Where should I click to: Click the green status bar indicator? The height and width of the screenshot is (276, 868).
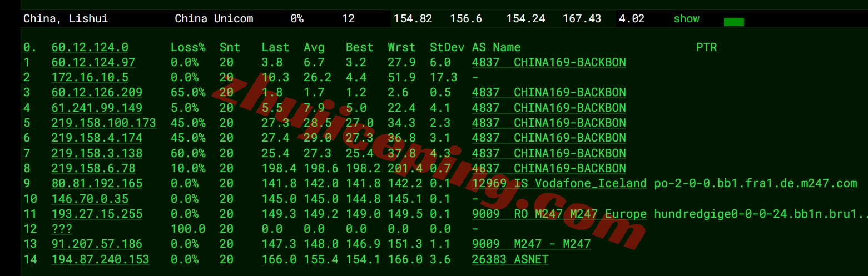coord(733,22)
